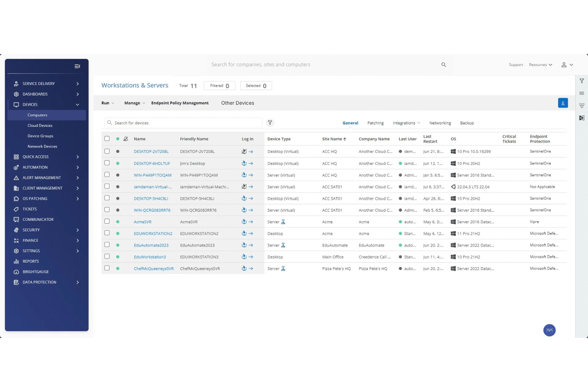Image resolution: width=588 pixels, height=392 pixels.
Task: Tick the select-all checkbox in table header
Action: pyautogui.click(x=107, y=139)
